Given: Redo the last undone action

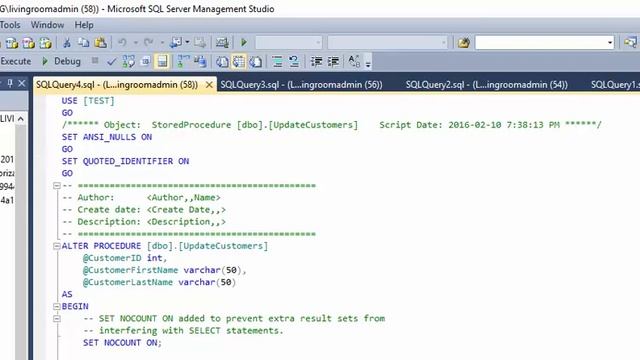Looking at the screenshot, I should click(x=149, y=42).
